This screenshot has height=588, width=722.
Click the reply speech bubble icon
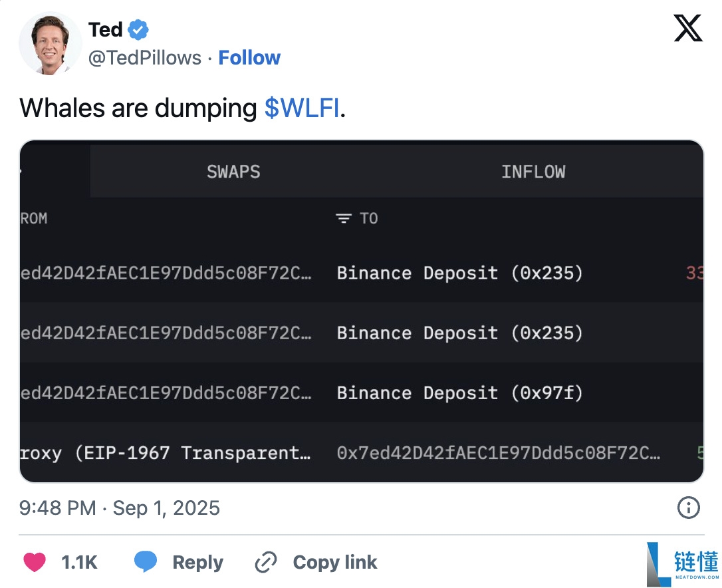pyautogui.click(x=146, y=563)
